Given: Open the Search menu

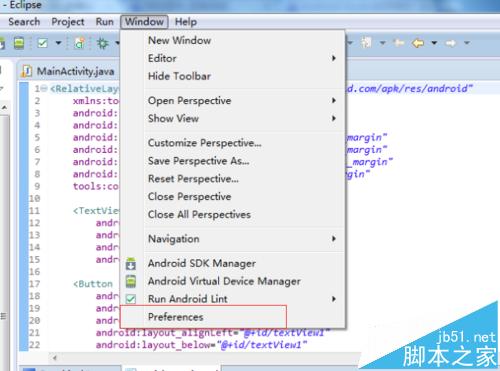Looking at the screenshot, I should pyautogui.click(x=24, y=22).
